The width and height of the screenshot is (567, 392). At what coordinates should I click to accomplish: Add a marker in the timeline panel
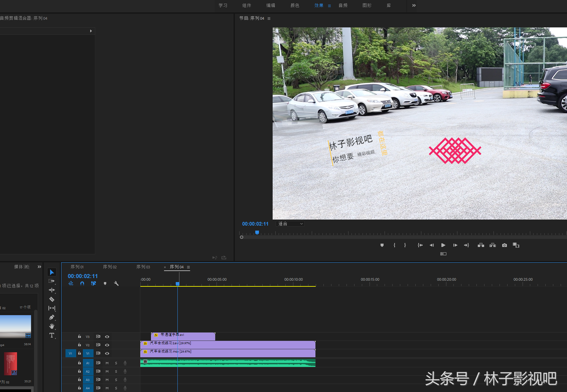click(x=105, y=283)
